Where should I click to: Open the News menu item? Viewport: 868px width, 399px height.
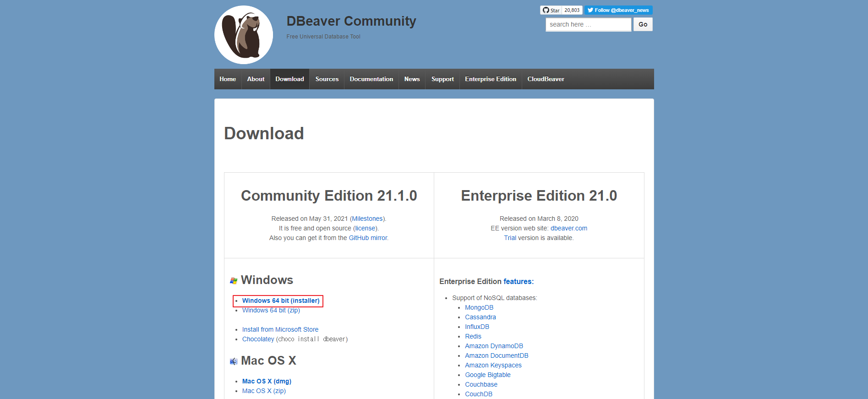click(x=412, y=79)
